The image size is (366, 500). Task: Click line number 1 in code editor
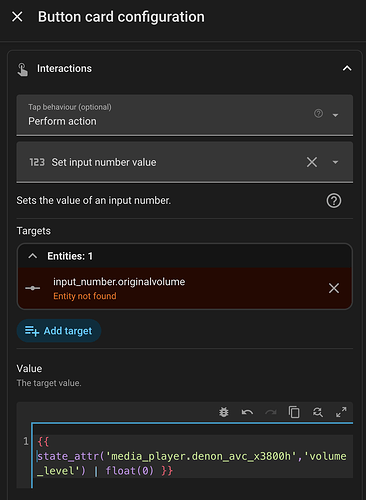tap(26, 442)
